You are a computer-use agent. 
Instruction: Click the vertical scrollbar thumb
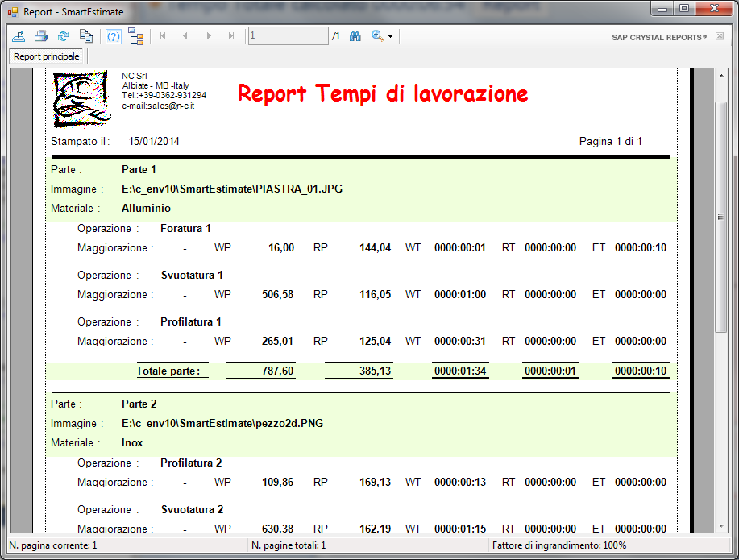point(721,217)
